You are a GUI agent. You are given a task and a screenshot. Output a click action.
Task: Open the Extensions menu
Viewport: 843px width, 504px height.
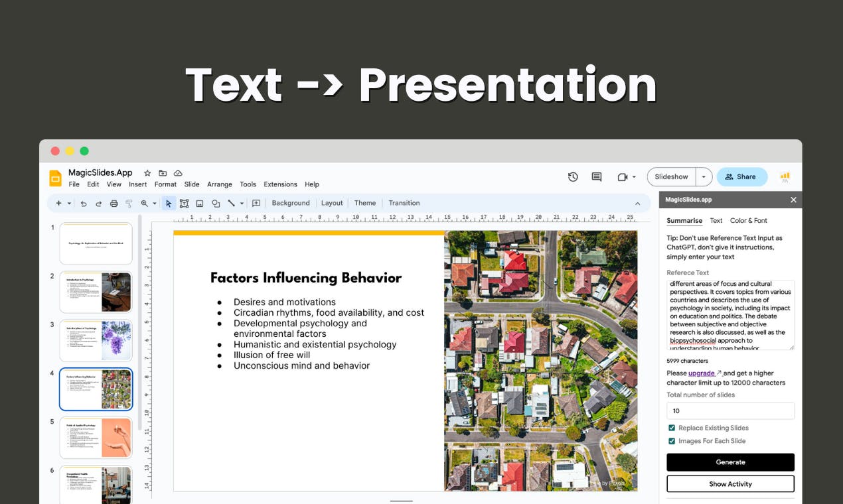coord(280,184)
